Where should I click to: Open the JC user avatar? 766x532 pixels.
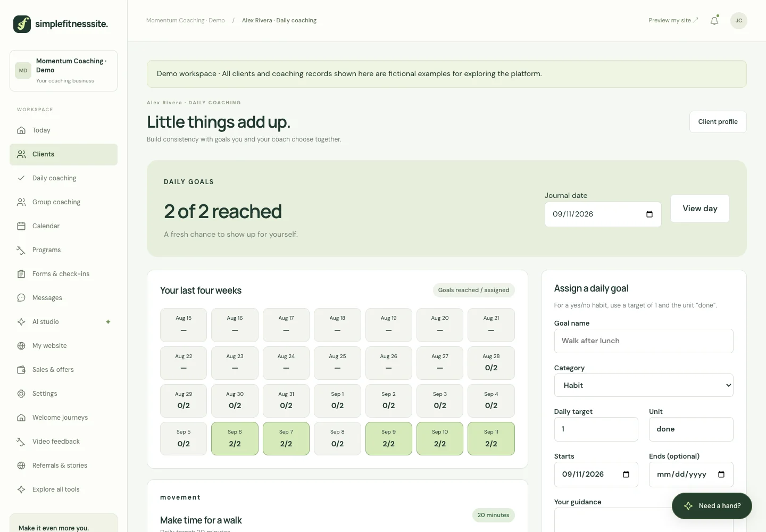[739, 21]
